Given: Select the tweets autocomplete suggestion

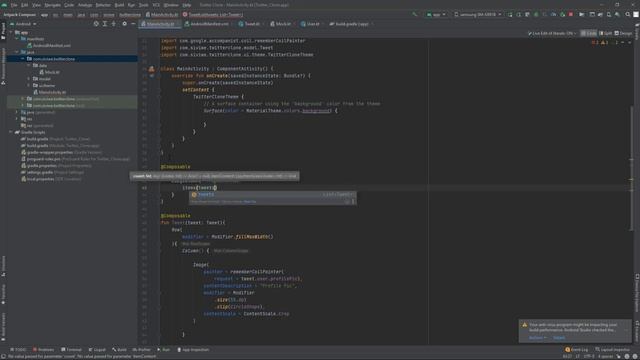Looking at the screenshot, I should point(272,195).
